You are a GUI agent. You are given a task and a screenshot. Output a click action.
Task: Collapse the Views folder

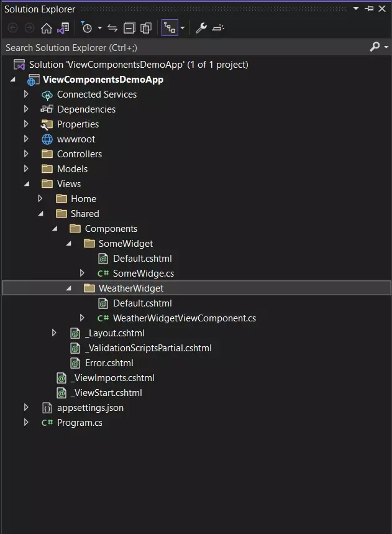pos(27,184)
